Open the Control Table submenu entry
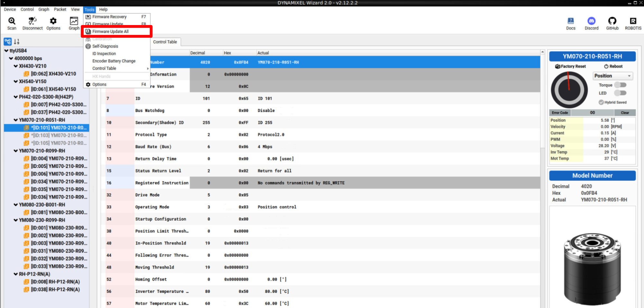This screenshot has height=308, width=644. point(117,68)
